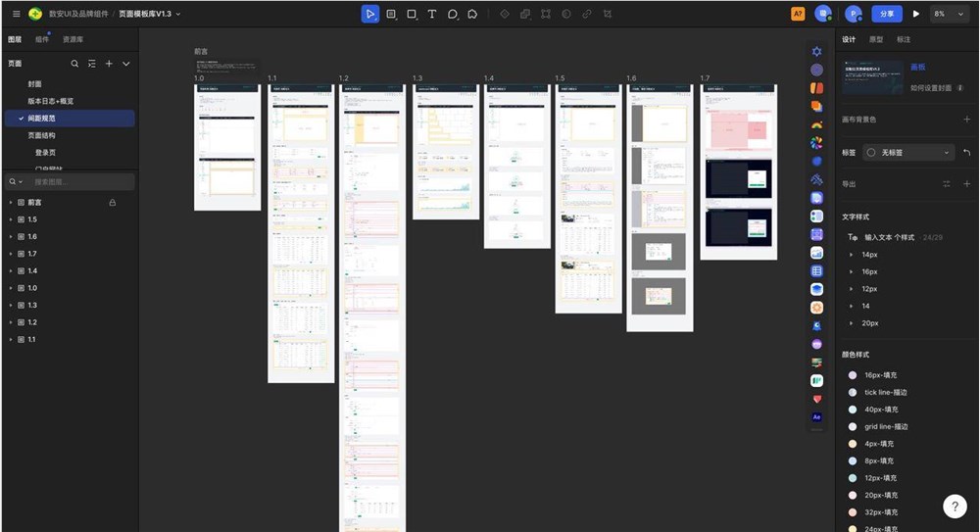Open the hamburger main menu
Viewport: 980px width, 532px height.
point(17,14)
